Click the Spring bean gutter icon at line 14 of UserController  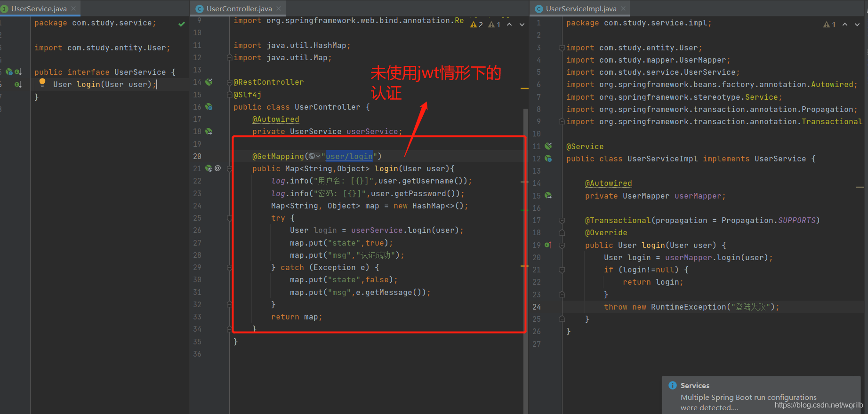tap(209, 82)
